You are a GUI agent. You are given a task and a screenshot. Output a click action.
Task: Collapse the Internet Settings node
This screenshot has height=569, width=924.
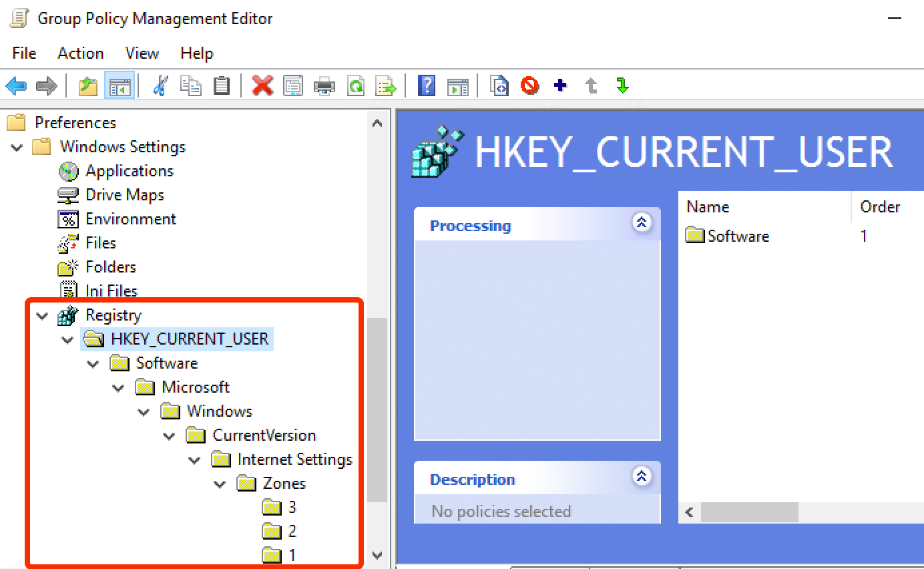point(194,460)
